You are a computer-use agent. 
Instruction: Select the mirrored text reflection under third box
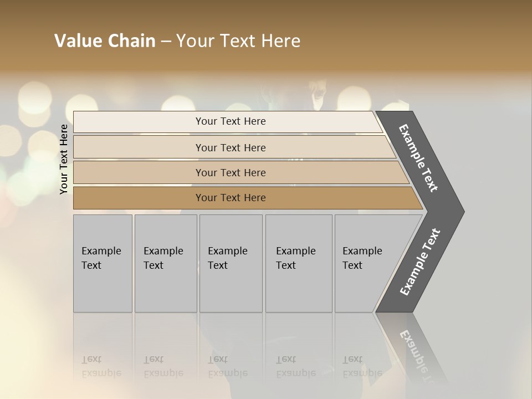(x=228, y=366)
